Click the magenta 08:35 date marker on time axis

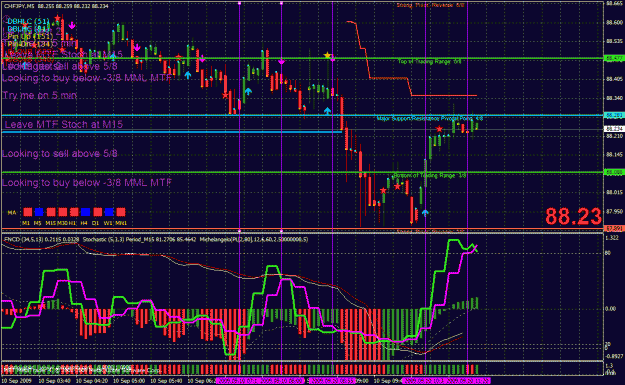pyautogui.click(x=332, y=381)
